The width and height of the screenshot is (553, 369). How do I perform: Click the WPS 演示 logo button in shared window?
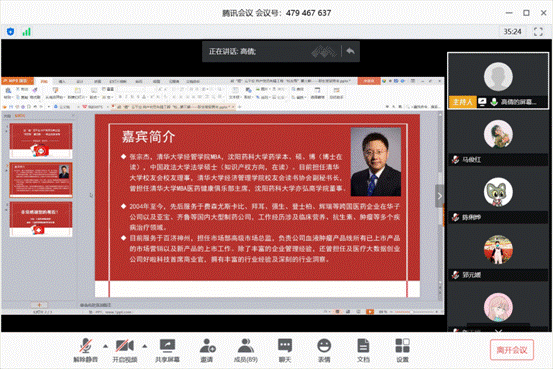tap(17, 81)
